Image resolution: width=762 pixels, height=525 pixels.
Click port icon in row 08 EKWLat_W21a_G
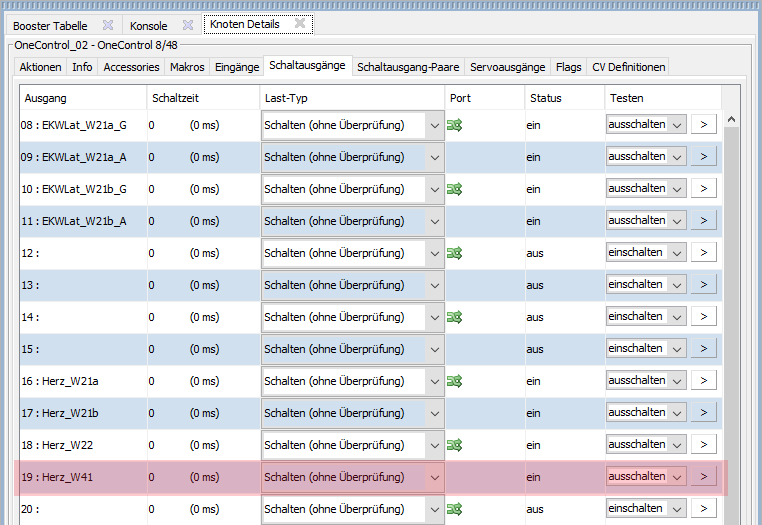(x=454, y=125)
